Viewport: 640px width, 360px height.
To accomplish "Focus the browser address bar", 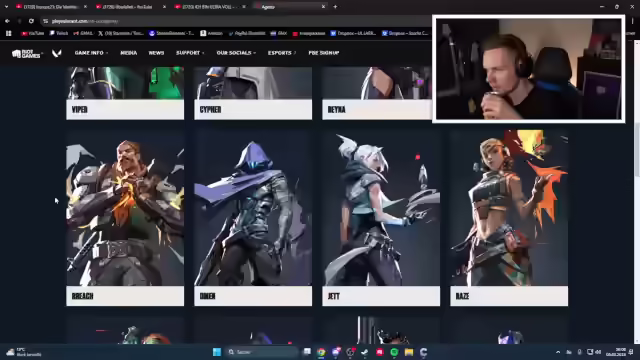I will tap(237, 21).
